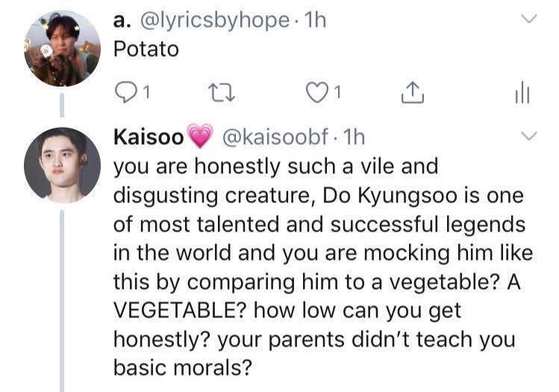Reply to the Potato tweet
This screenshot has height=392, width=559.
[x=124, y=92]
